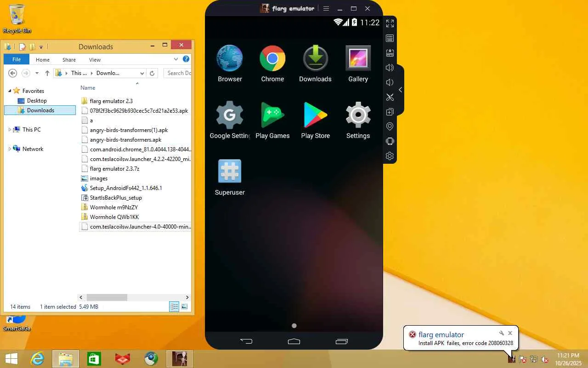Click the emulator fullscreen icon
588x368 pixels.
click(x=390, y=23)
